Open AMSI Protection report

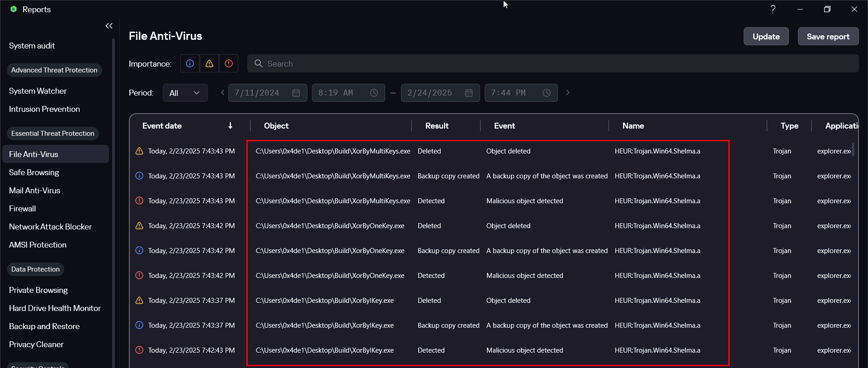pyautogui.click(x=38, y=245)
